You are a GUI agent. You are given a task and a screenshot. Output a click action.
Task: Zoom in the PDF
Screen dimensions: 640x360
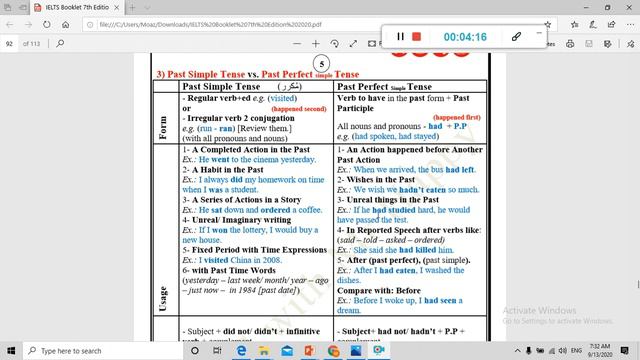(316, 43)
